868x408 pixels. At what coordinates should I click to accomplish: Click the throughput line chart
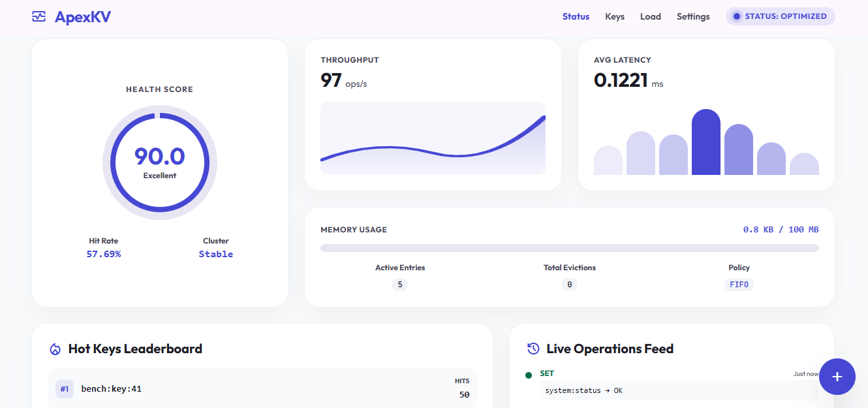pyautogui.click(x=433, y=138)
